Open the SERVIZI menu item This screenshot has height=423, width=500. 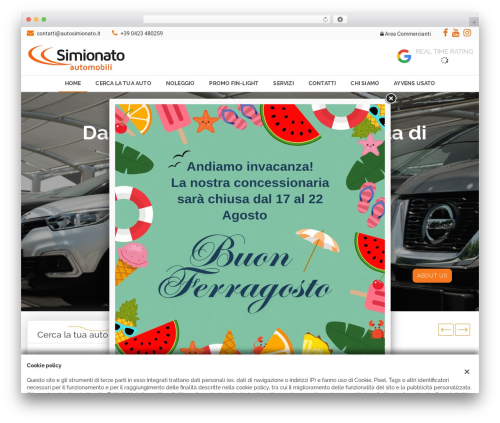pyautogui.click(x=283, y=83)
